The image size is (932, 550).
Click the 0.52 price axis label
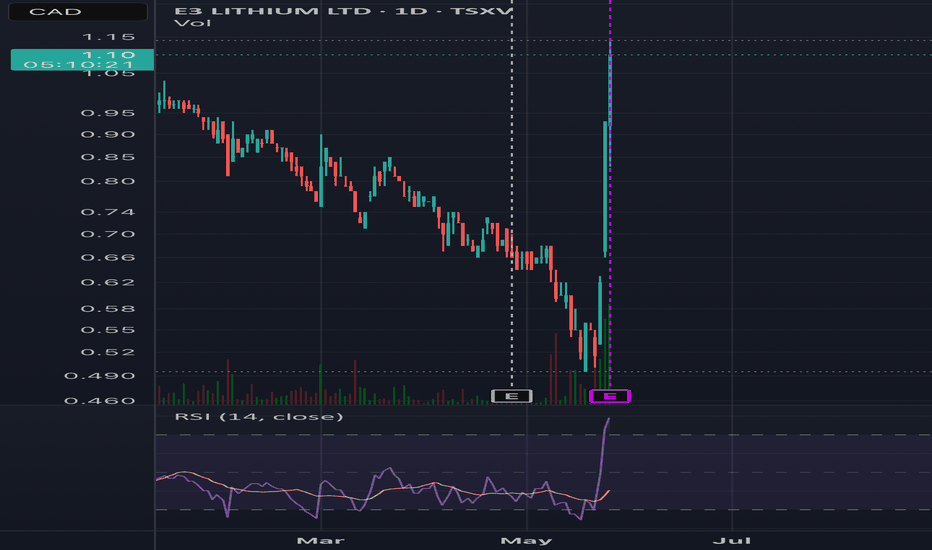coord(108,352)
